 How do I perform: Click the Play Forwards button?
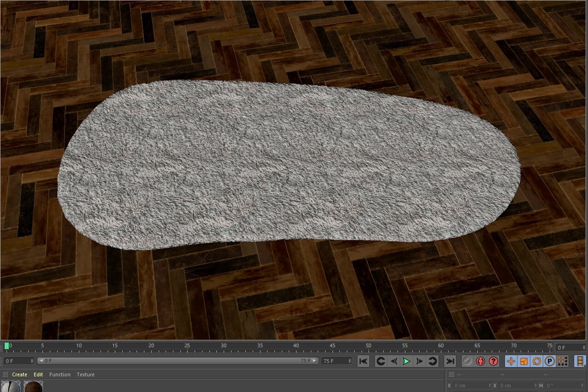click(x=406, y=362)
